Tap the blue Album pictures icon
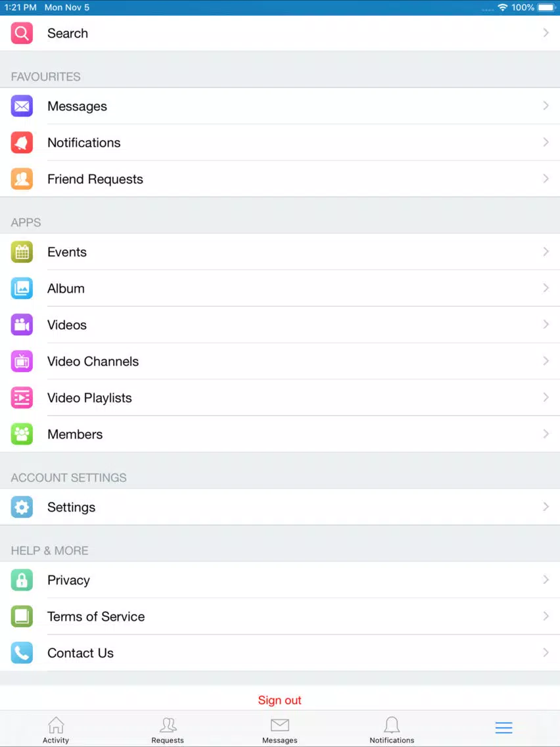Screen dimensions: 560x747 [x=22, y=288]
